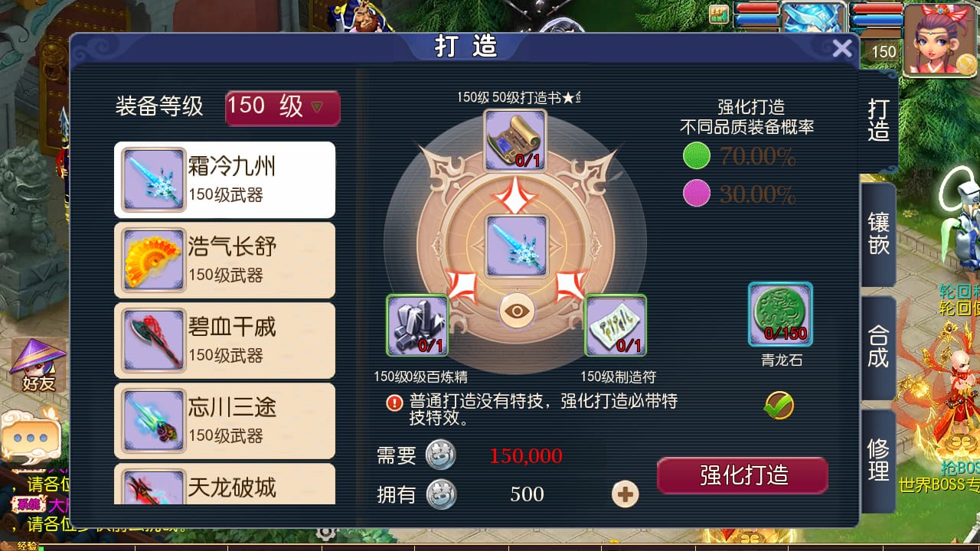The height and width of the screenshot is (551, 980).
Task: Switch to the 合成 tab
Action: point(878,347)
